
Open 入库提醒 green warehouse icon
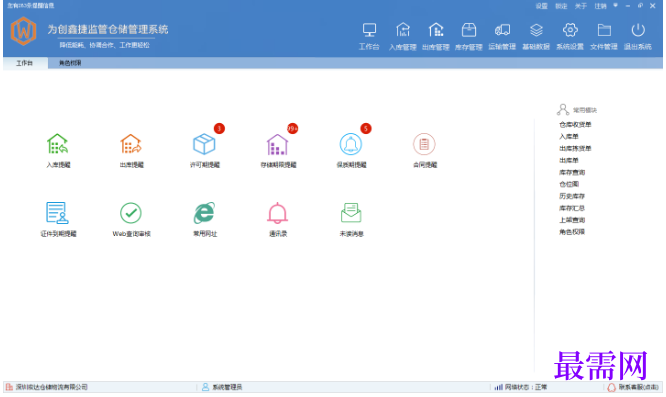tap(58, 144)
